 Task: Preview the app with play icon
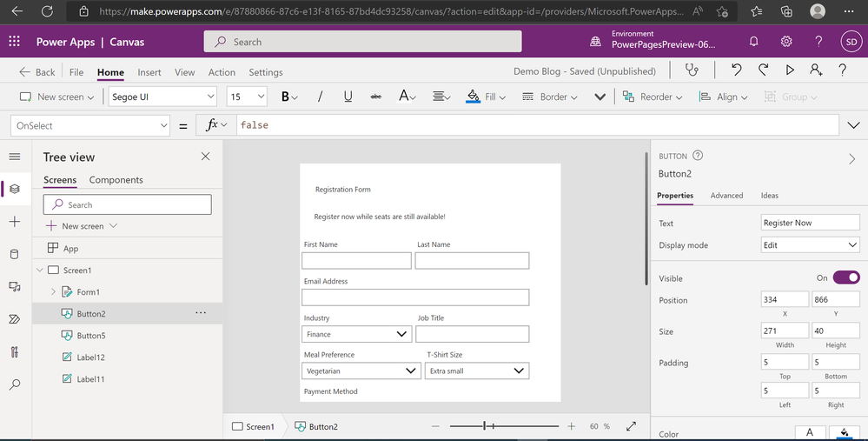click(x=790, y=70)
